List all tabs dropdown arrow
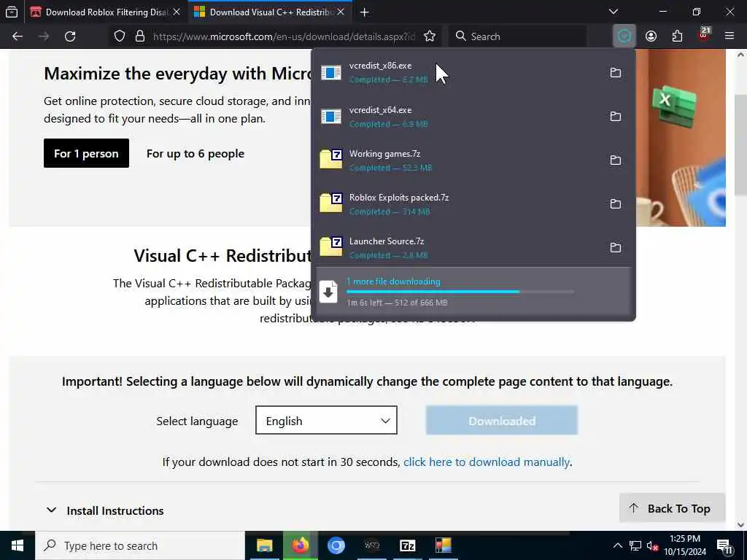The width and height of the screenshot is (747, 560). 614,12
